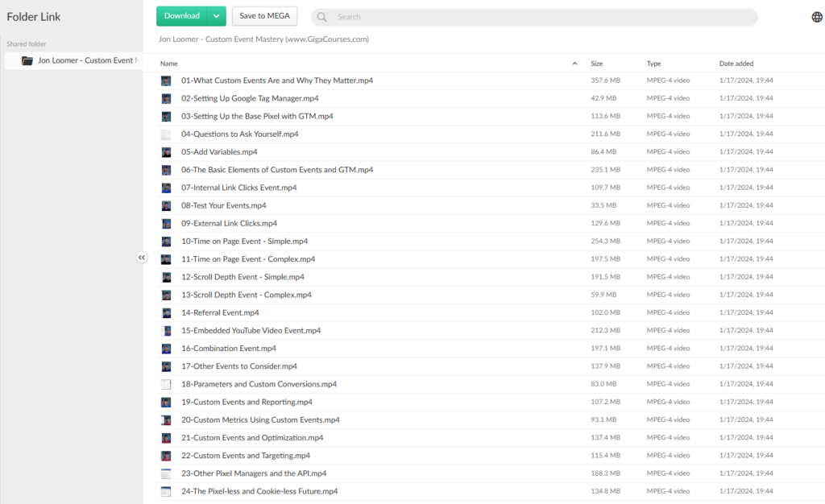Click the folder icon for Jon Loomer
This screenshot has width=825, height=504.
coord(27,60)
